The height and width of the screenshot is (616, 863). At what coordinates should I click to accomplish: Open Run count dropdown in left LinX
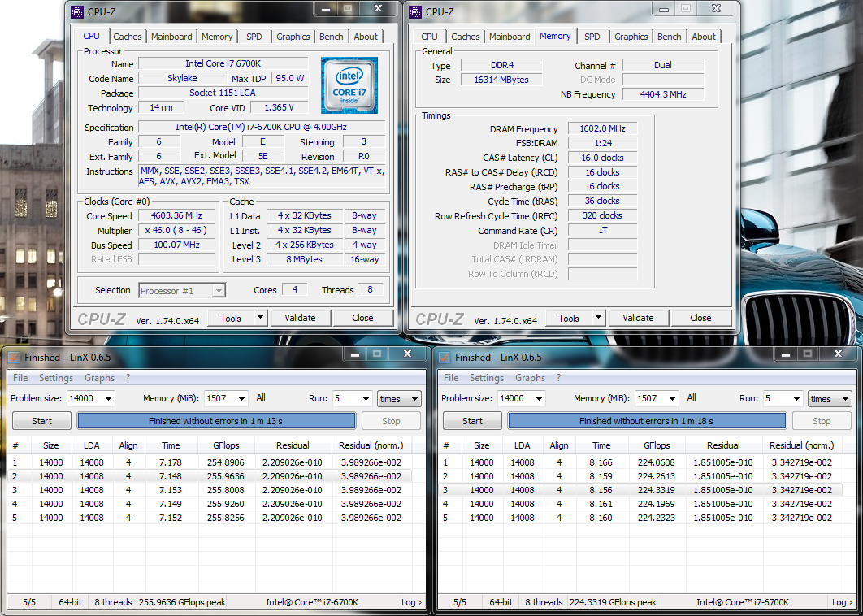click(366, 398)
